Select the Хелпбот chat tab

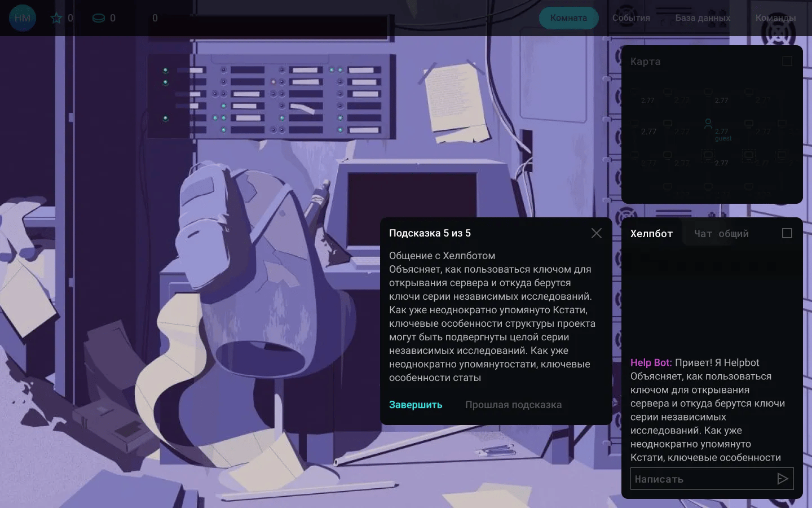pos(651,234)
